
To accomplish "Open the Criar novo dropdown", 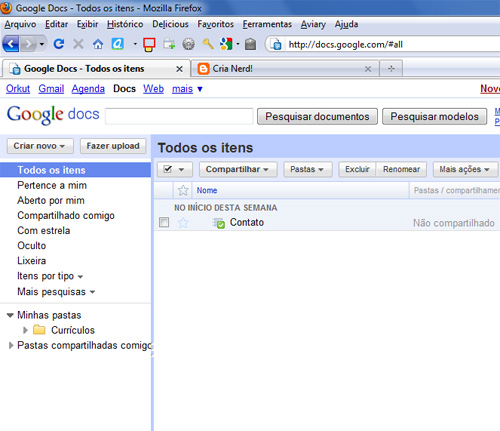I will [40, 146].
